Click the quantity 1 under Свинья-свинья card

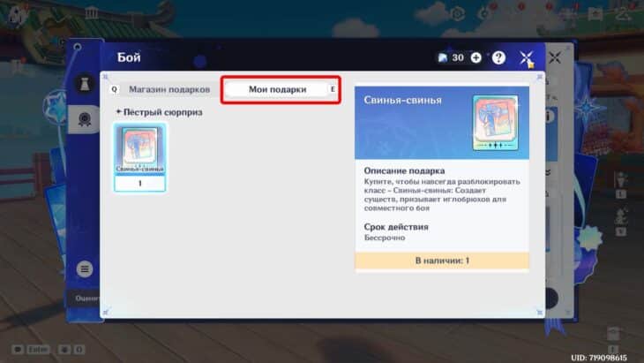click(x=139, y=184)
